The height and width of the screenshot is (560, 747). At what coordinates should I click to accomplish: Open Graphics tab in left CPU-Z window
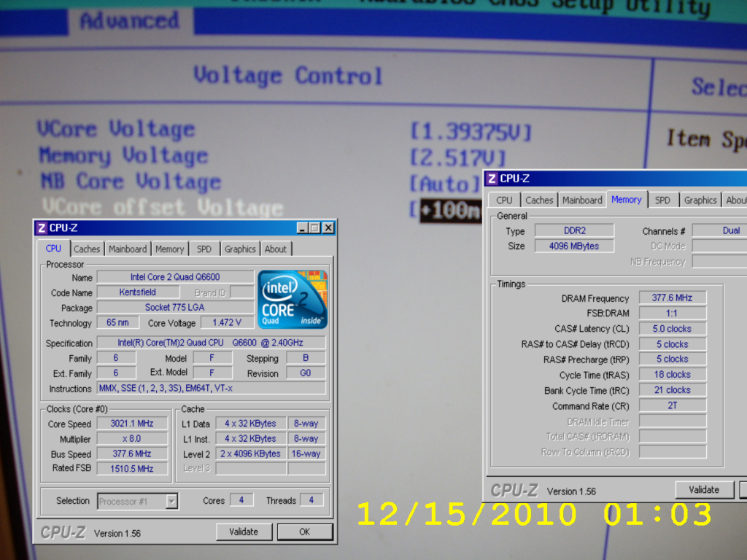pos(240,249)
